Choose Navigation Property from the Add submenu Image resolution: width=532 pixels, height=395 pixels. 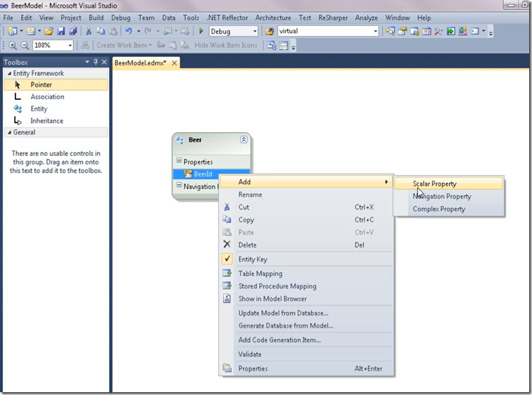pos(448,196)
